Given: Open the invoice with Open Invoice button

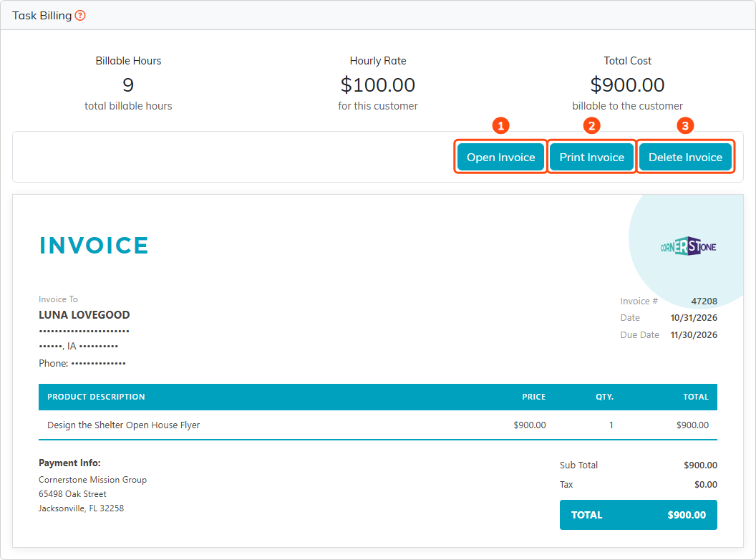Looking at the screenshot, I should pos(500,157).
